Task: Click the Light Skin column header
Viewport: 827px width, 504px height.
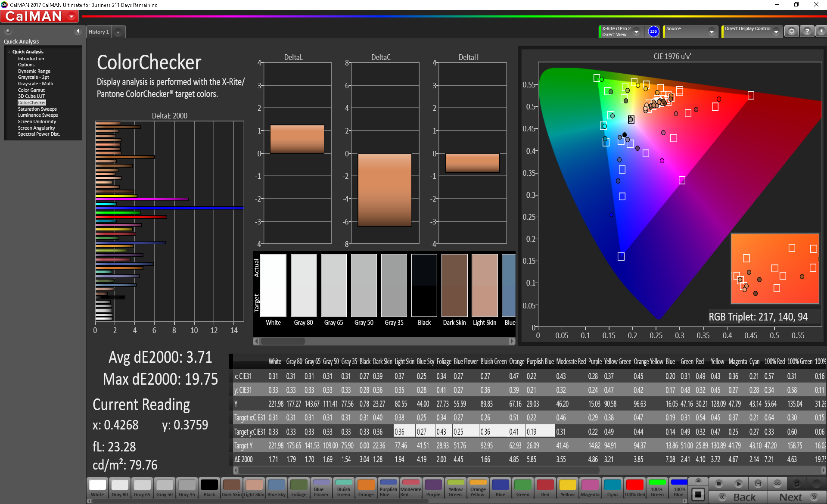Action: coord(404,361)
